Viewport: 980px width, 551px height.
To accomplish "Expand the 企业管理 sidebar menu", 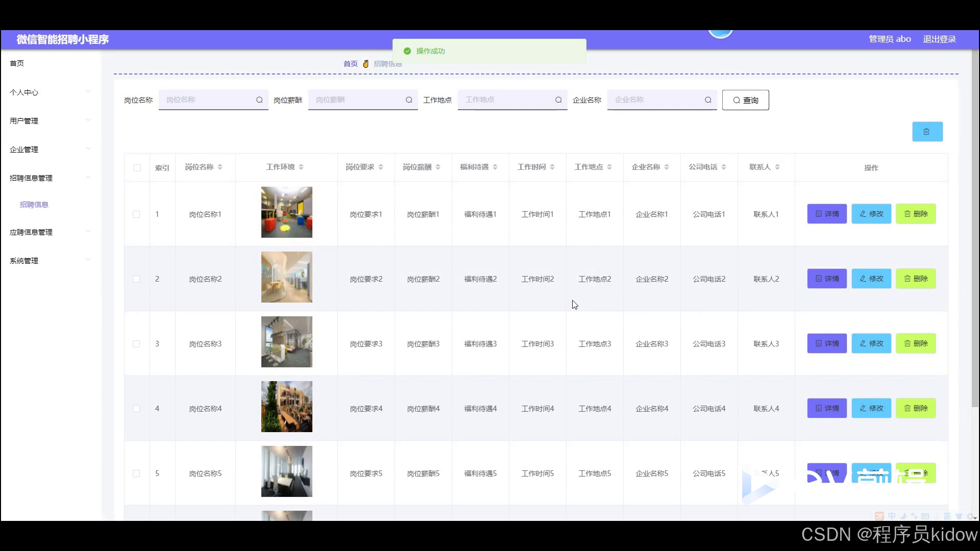I will tap(50, 149).
